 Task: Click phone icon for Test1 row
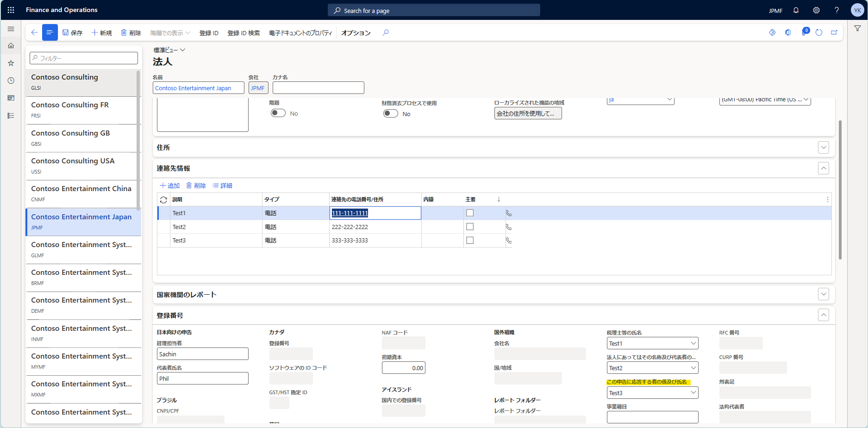pos(509,213)
